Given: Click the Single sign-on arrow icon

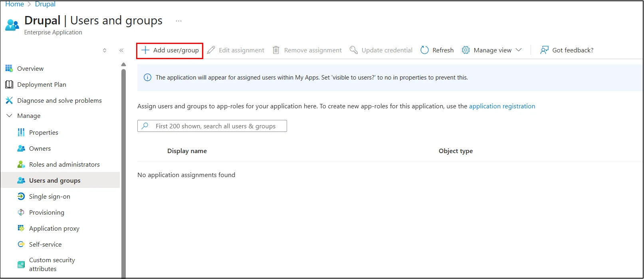Looking at the screenshot, I should pos(21,196).
